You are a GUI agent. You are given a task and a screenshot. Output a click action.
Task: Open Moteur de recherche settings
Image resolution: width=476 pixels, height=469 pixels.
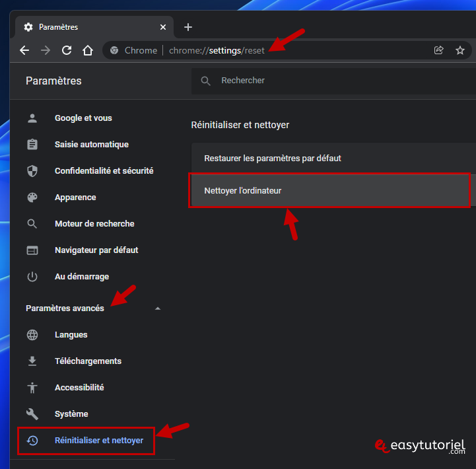[94, 224]
